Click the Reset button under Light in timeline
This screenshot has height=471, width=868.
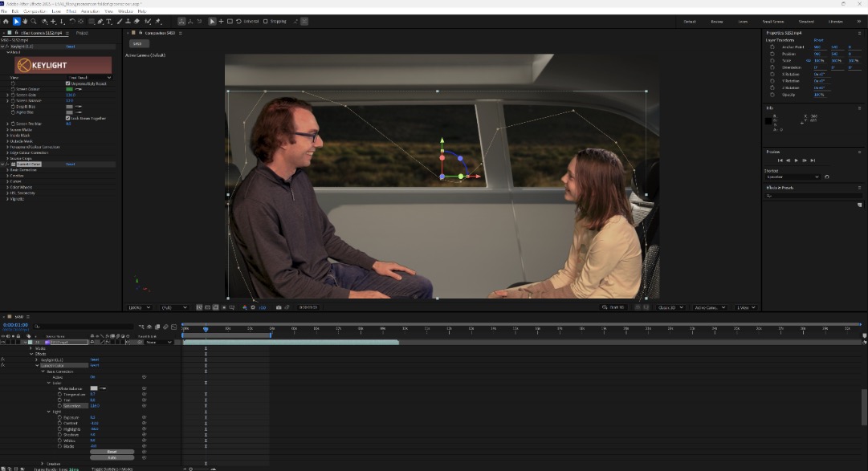(112, 452)
